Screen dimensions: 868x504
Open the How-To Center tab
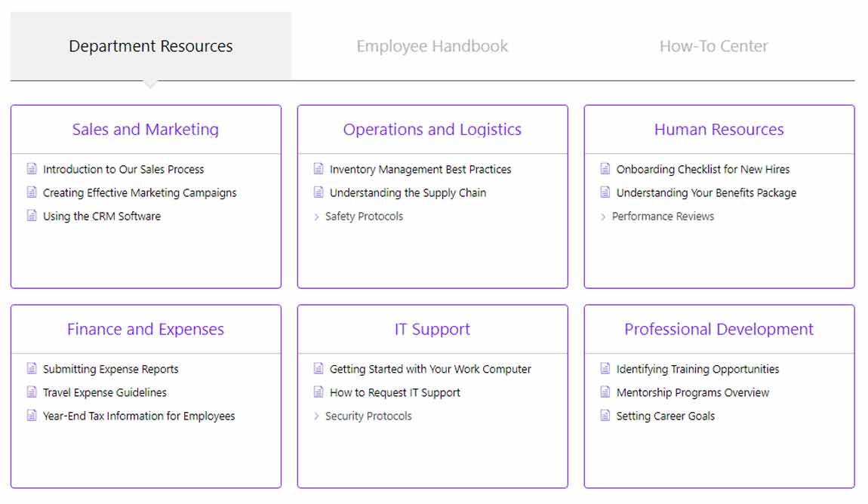[x=713, y=46]
